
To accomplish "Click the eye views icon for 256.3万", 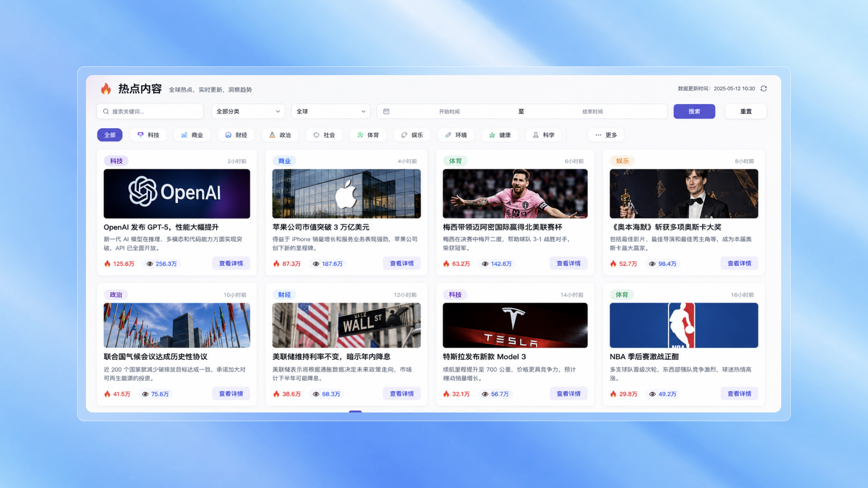I will 150,264.
